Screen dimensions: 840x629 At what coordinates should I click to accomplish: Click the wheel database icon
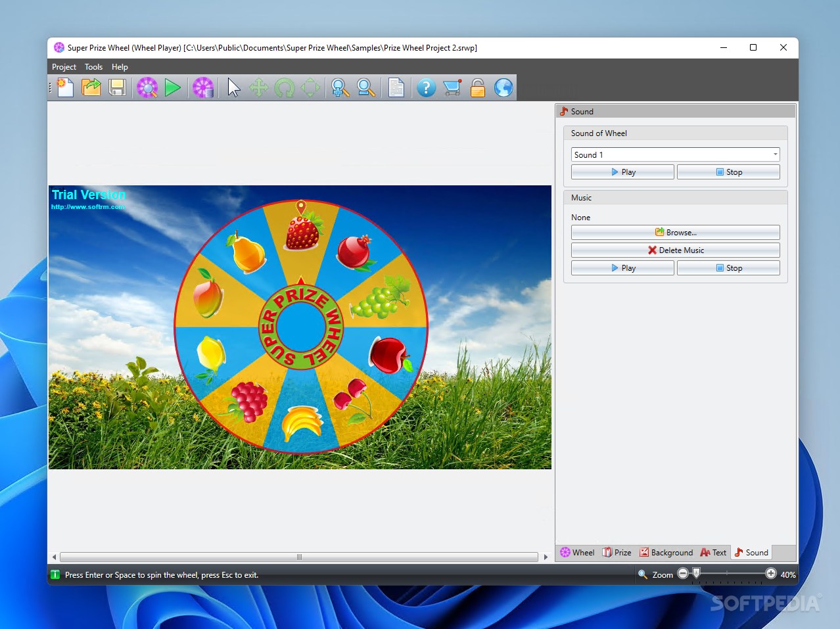[203, 87]
